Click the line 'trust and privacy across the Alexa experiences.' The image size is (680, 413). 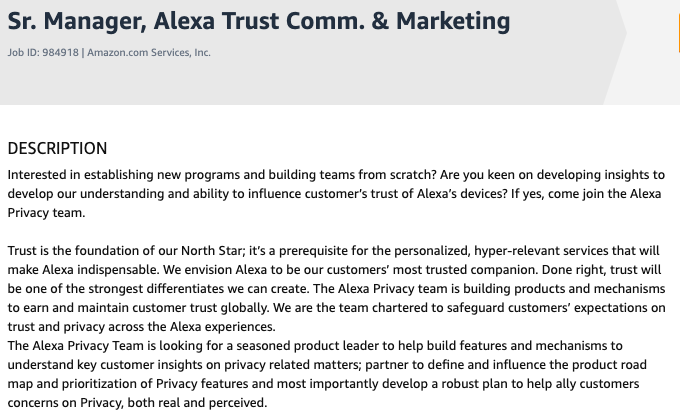tap(141, 327)
